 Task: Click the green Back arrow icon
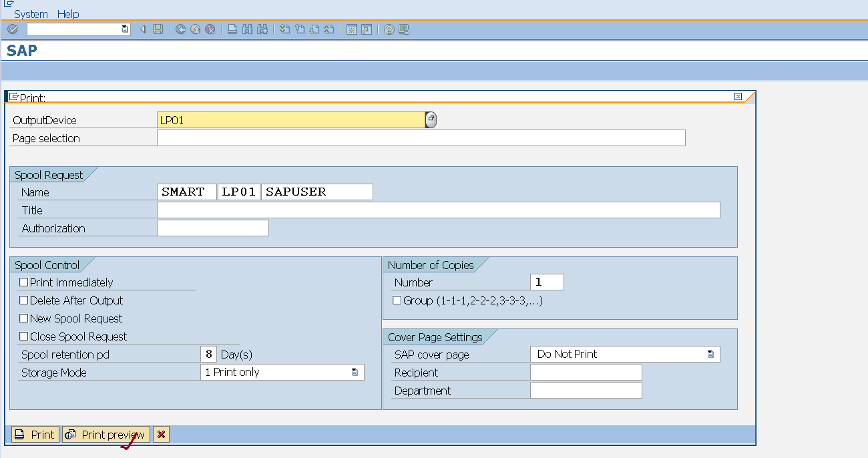click(180, 29)
